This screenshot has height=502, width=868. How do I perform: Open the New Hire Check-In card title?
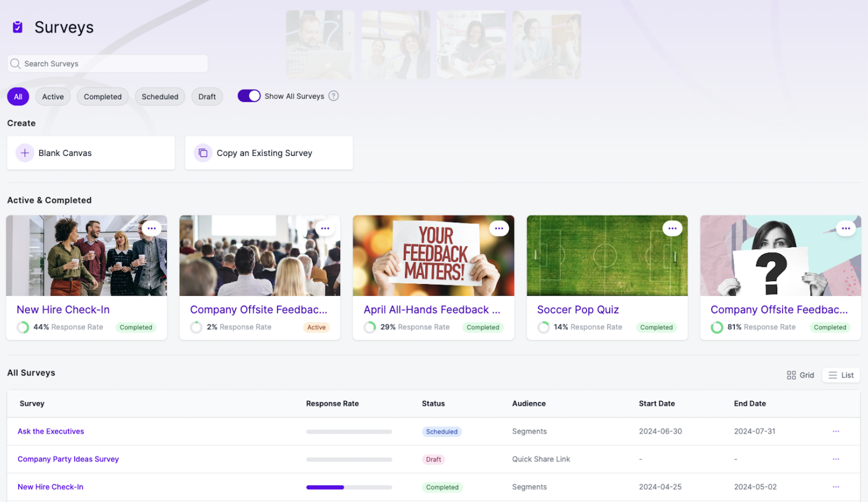tap(63, 310)
